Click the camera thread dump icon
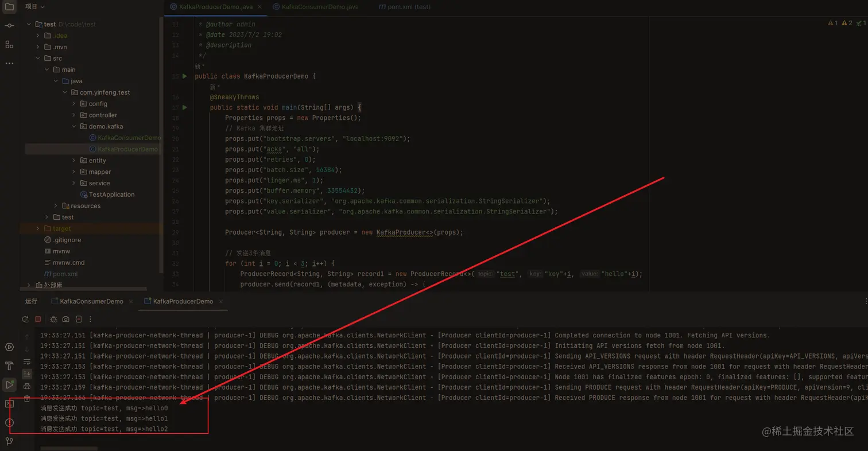The height and width of the screenshot is (451, 868). point(66,319)
